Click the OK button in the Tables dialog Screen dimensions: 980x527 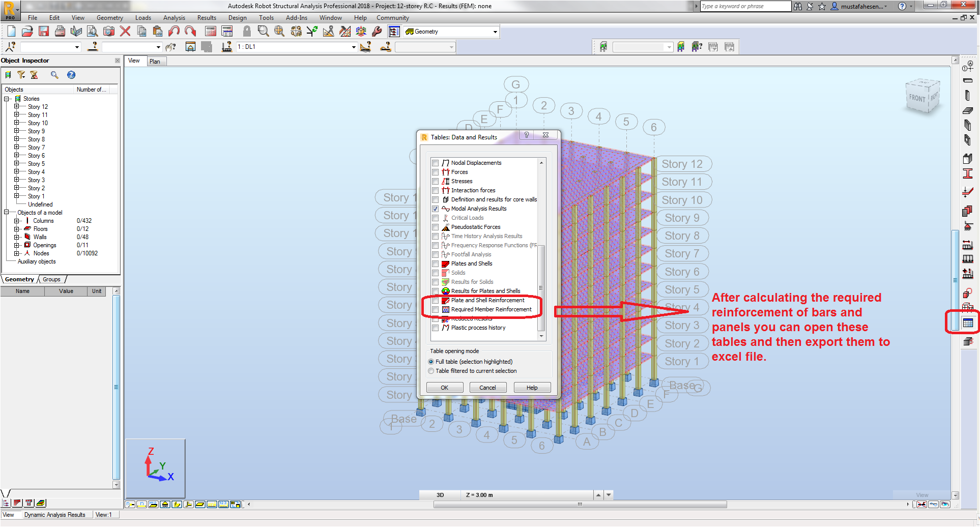pos(444,387)
